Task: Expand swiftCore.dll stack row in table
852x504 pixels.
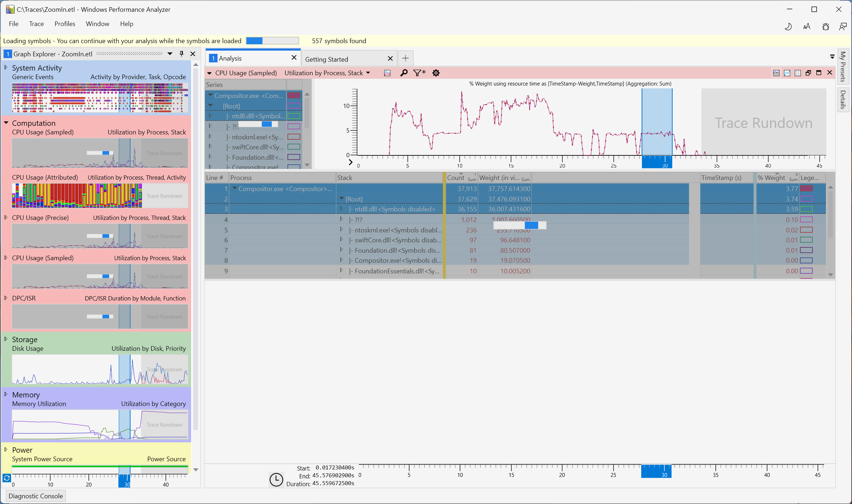Action: pos(341,240)
